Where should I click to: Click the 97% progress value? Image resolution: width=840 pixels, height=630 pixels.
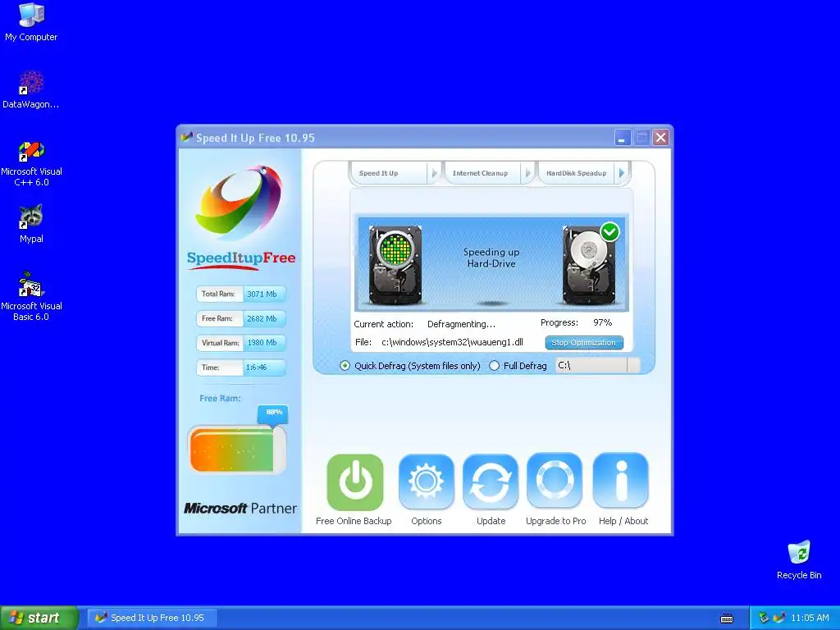pyautogui.click(x=602, y=322)
